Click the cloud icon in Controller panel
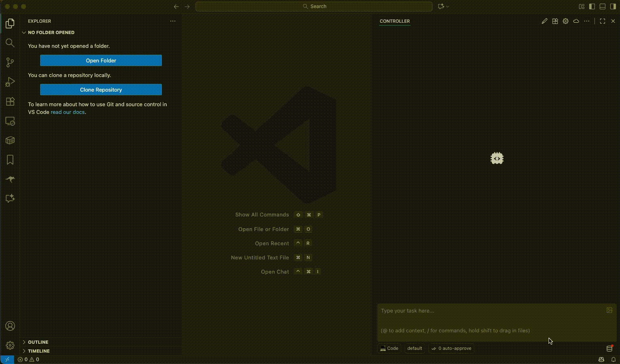620x364 pixels. coord(576,21)
